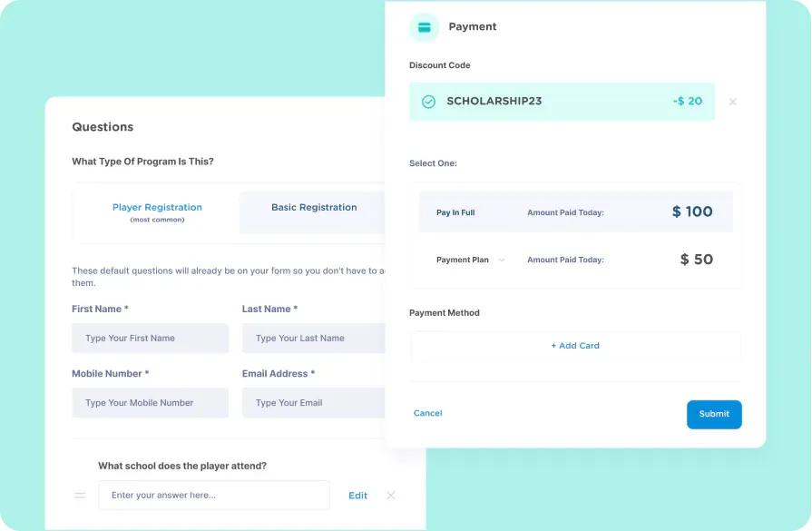Click the discount applied checkmark icon
The height and width of the screenshot is (531, 812).
point(428,102)
